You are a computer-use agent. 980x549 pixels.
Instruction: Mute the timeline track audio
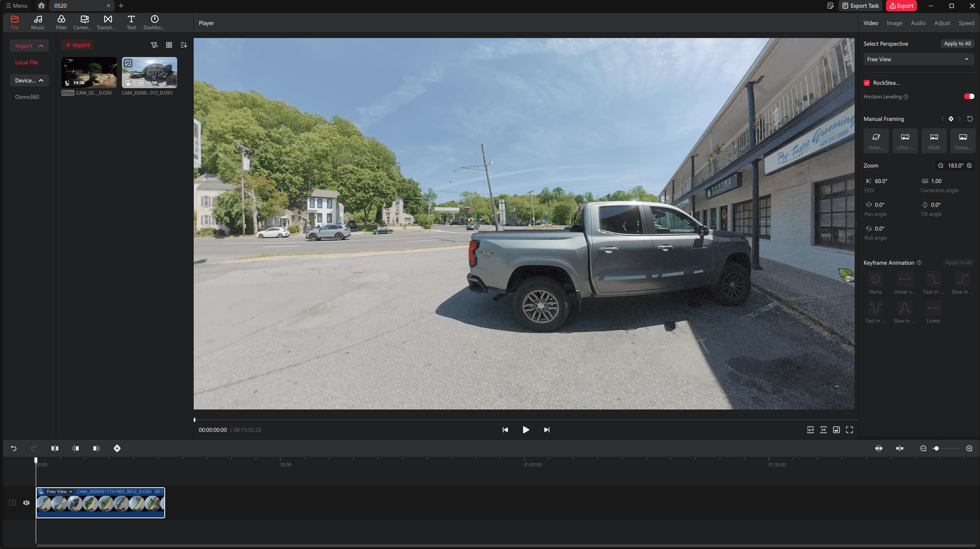pos(26,503)
